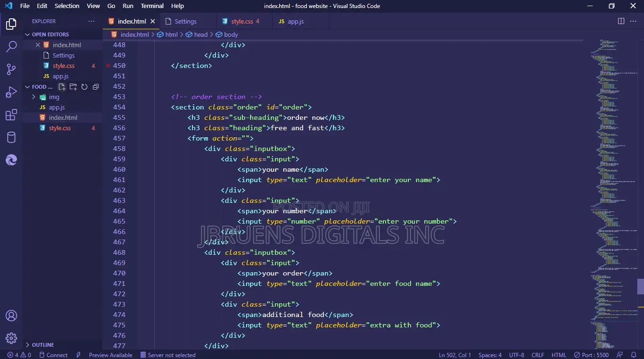Open the Run and Debug view
The width and height of the screenshot is (644, 359).
tap(11, 92)
